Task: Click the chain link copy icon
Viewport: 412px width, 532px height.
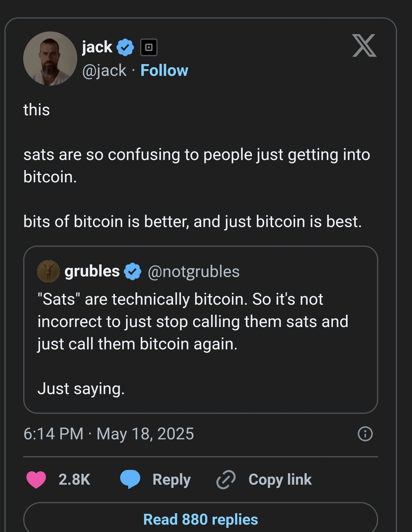Action: 226,479
